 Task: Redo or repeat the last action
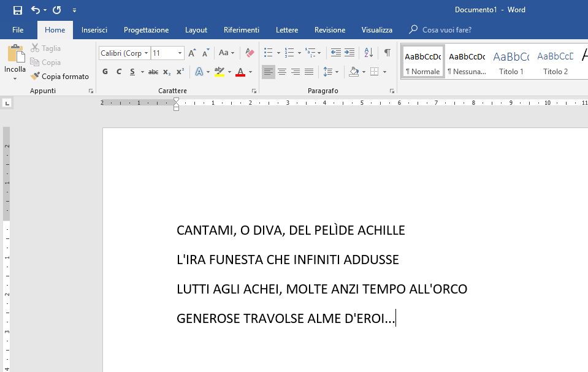click(57, 10)
